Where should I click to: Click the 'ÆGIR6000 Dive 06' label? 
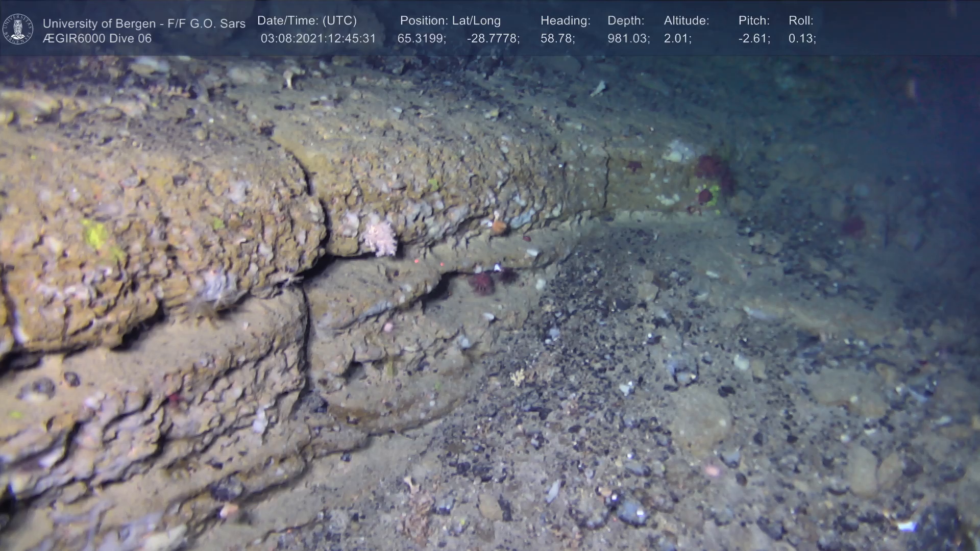(x=97, y=39)
